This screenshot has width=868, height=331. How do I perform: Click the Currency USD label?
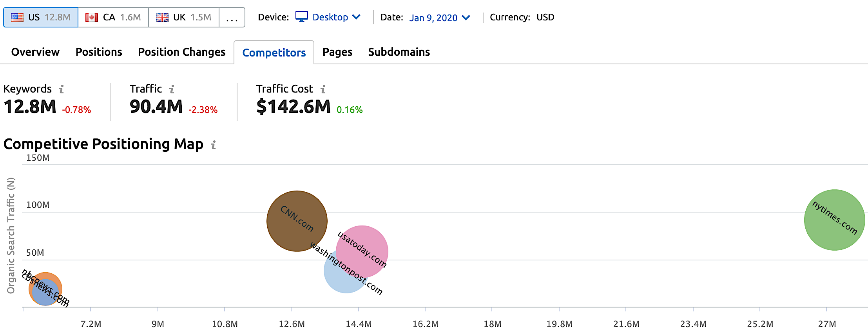pos(522,17)
